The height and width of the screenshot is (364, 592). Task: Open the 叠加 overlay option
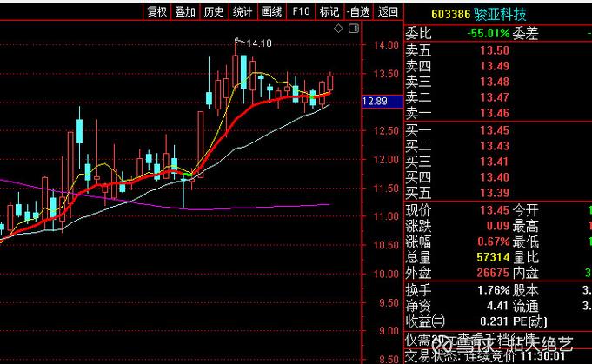[x=185, y=11]
